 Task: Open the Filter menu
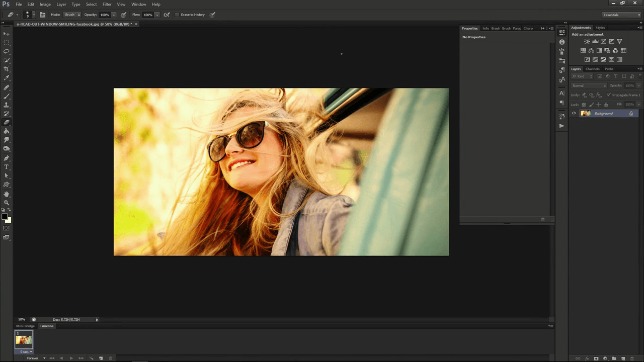107,4
